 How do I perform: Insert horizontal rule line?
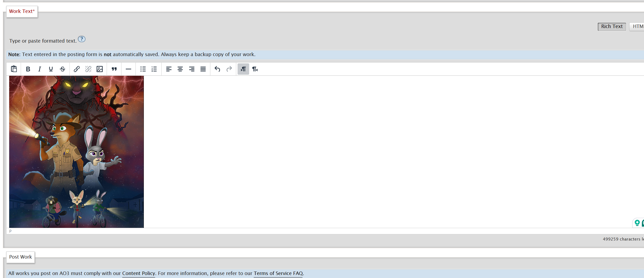point(128,69)
